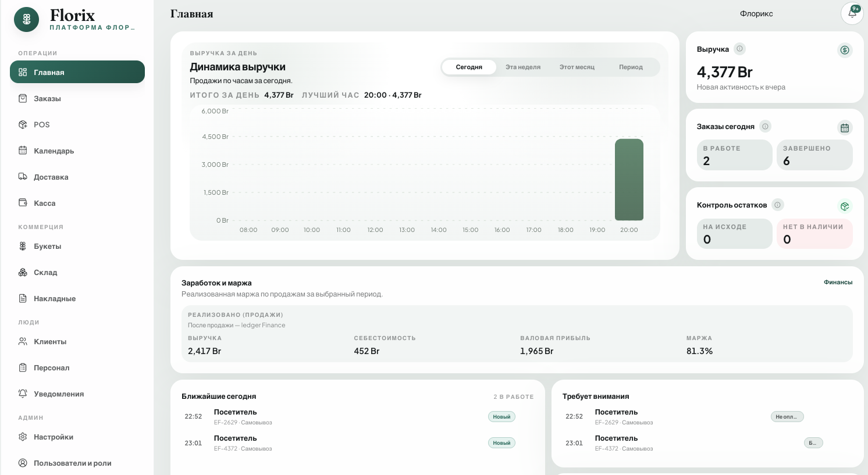The width and height of the screenshot is (868, 475).
Task: Click Новый badge on the 22:52 order
Action: coord(501,416)
